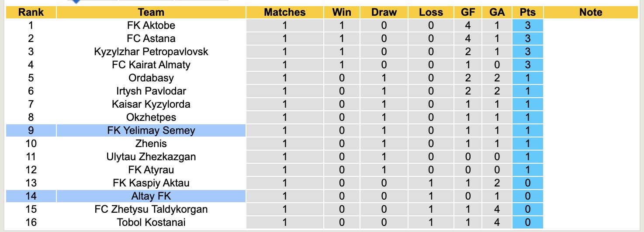
Task: Click FK Aktobe's blue points cell
Action: 527,25
